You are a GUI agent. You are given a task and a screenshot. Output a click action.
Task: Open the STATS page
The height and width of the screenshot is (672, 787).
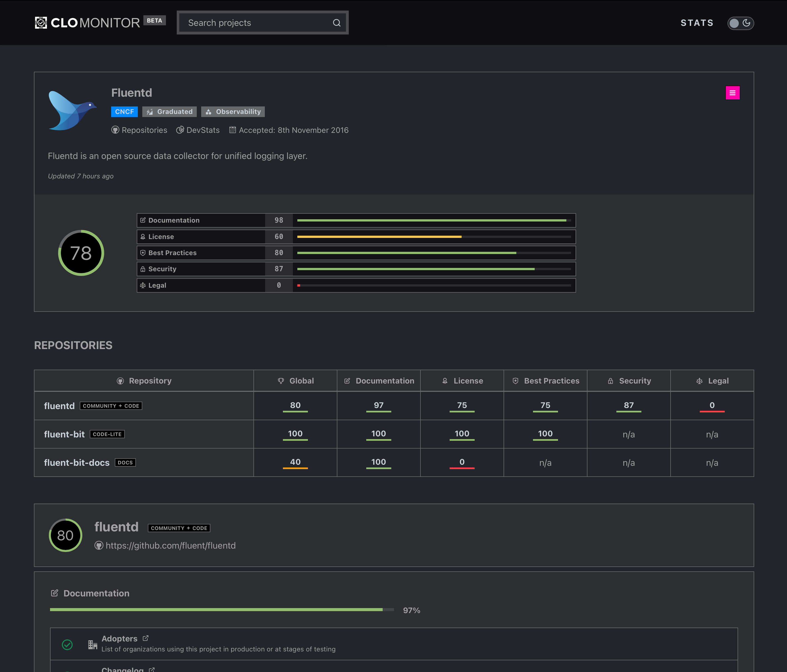point(697,23)
